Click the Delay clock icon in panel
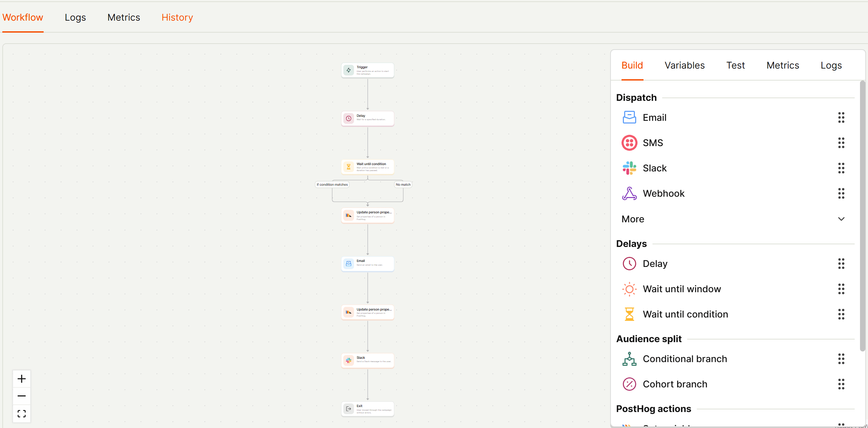 tap(629, 264)
